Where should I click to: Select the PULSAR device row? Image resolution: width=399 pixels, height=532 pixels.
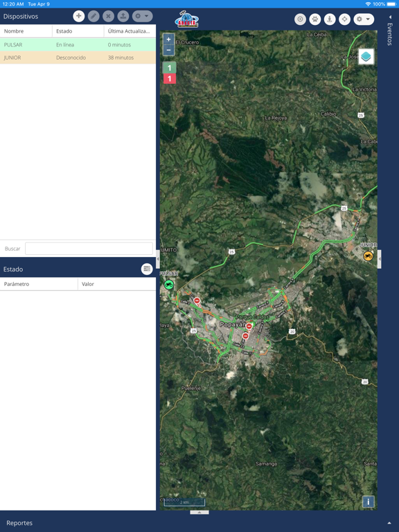78,44
